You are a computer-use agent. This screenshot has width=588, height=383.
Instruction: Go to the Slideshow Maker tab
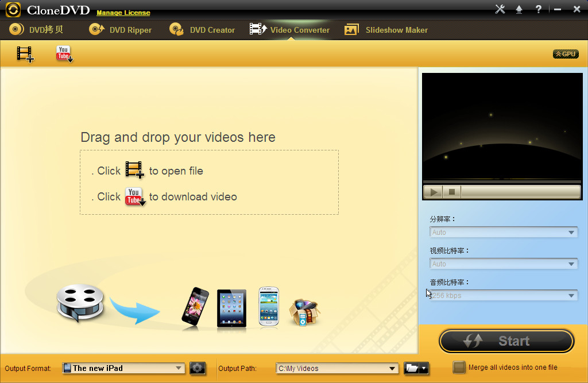386,30
